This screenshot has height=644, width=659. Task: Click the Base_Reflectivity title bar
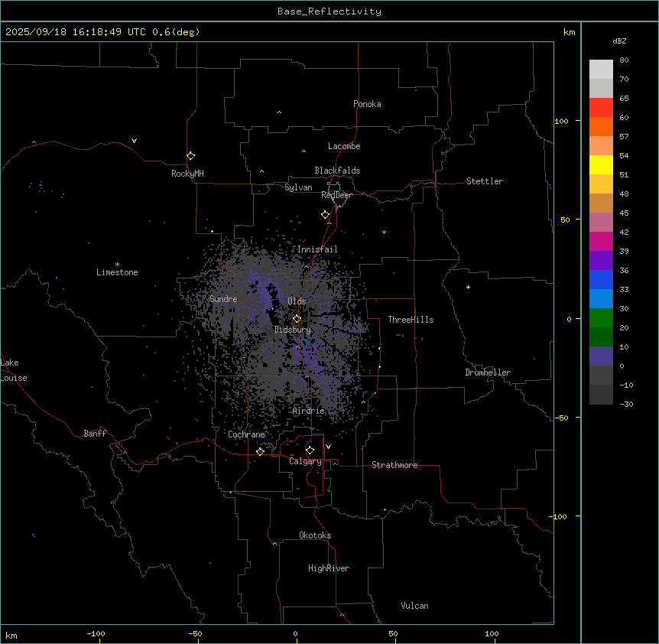[x=329, y=11]
